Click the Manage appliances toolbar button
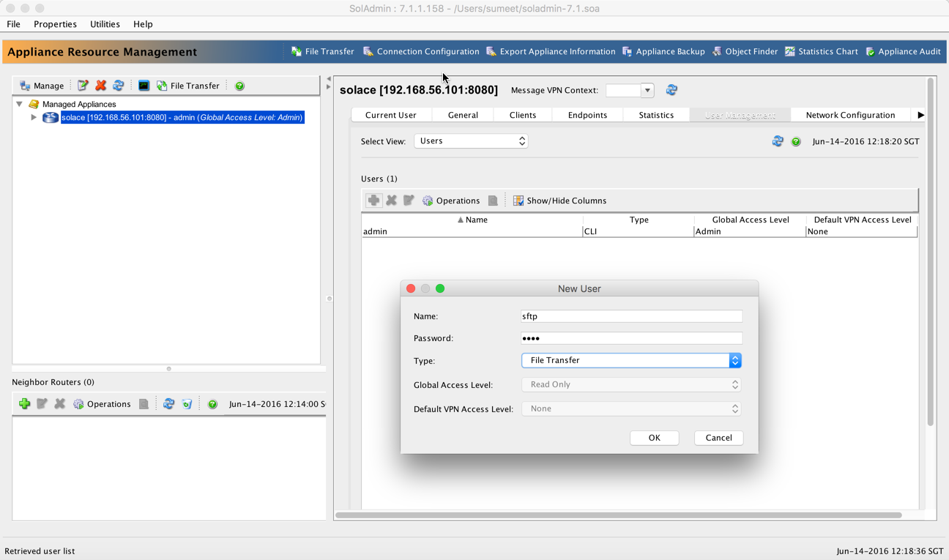 (42, 86)
